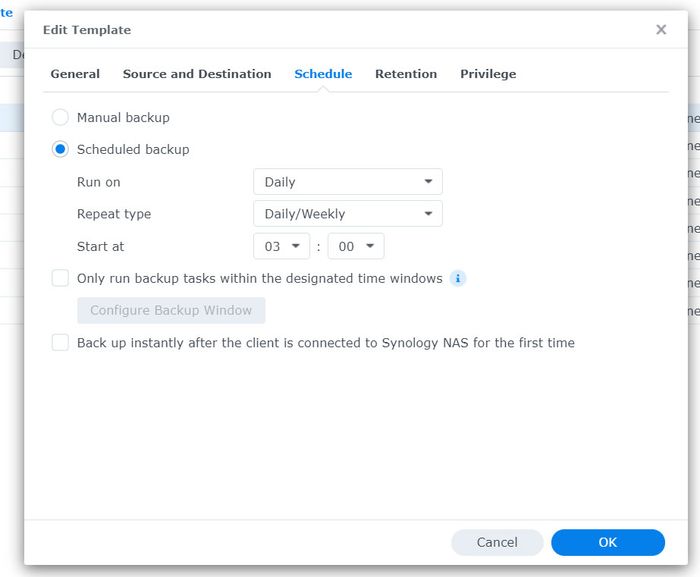Go to the Retention tab
Screen dimensions: 700x577
click(406, 74)
